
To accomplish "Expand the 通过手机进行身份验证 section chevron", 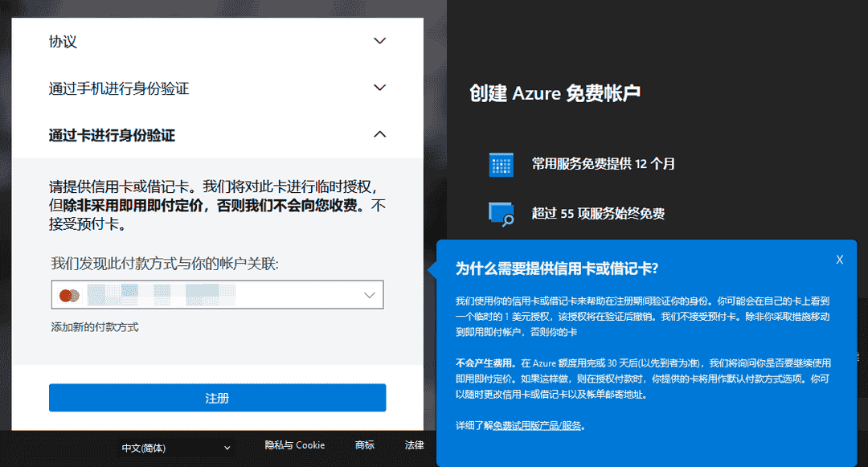I will coord(379,88).
